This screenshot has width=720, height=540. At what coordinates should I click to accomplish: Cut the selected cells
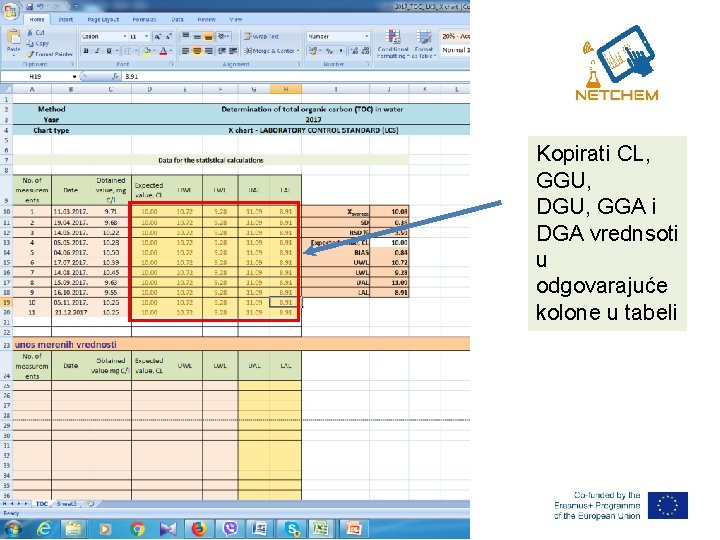(36, 33)
